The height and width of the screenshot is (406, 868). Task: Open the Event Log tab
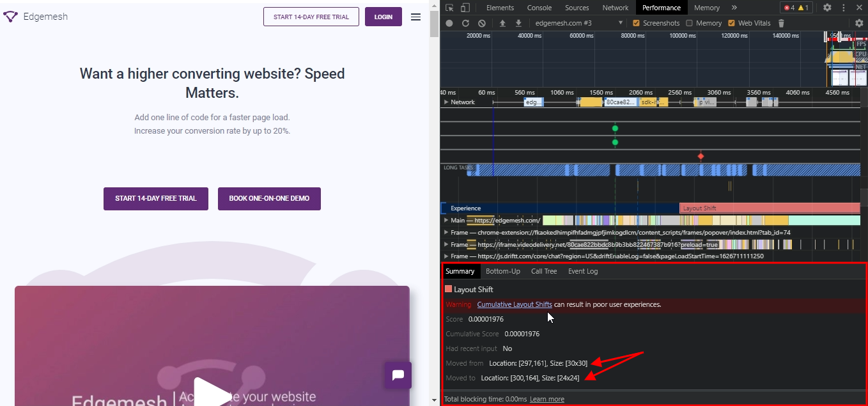[583, 271]
